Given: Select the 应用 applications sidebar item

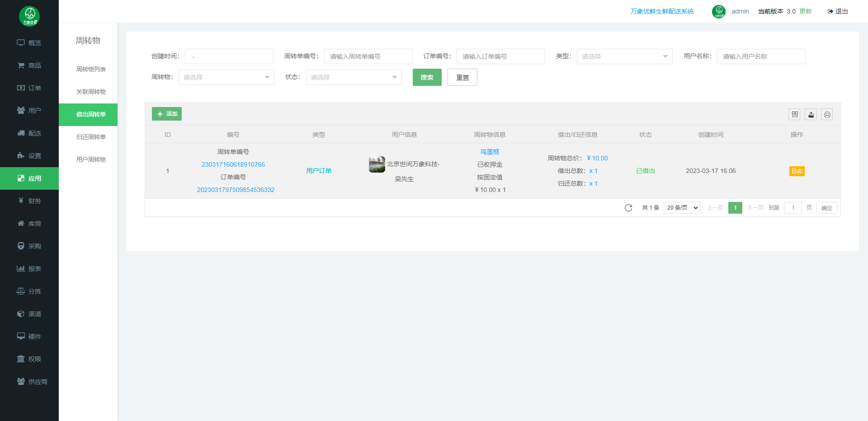Looking at the screenshot, I should (29, 178).
